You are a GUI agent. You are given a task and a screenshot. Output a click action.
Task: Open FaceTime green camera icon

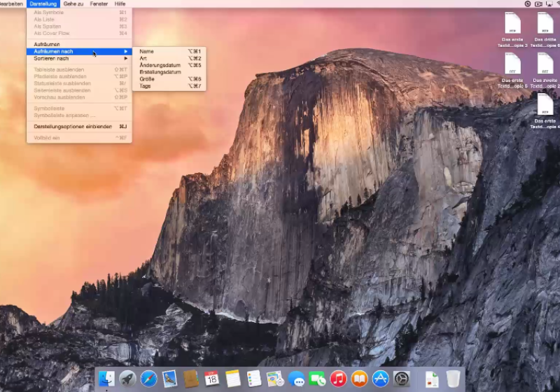click(x=317, y=379)
